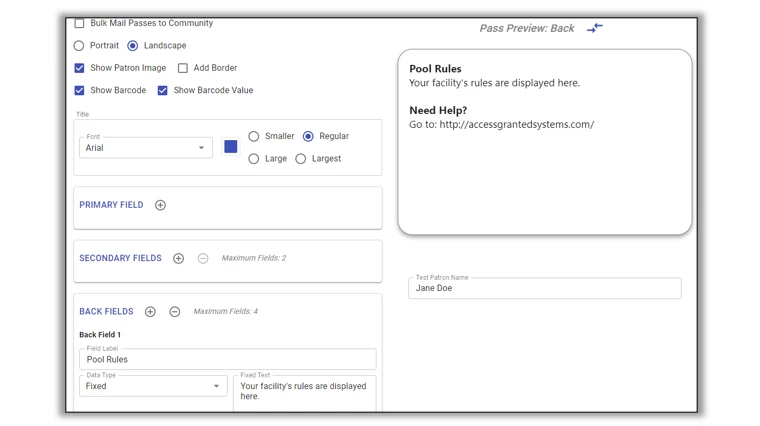The width and height of the screenshot is (760, 426).
Task: Click the add icon next to Primary Field
Action: (x=160, y=205)
